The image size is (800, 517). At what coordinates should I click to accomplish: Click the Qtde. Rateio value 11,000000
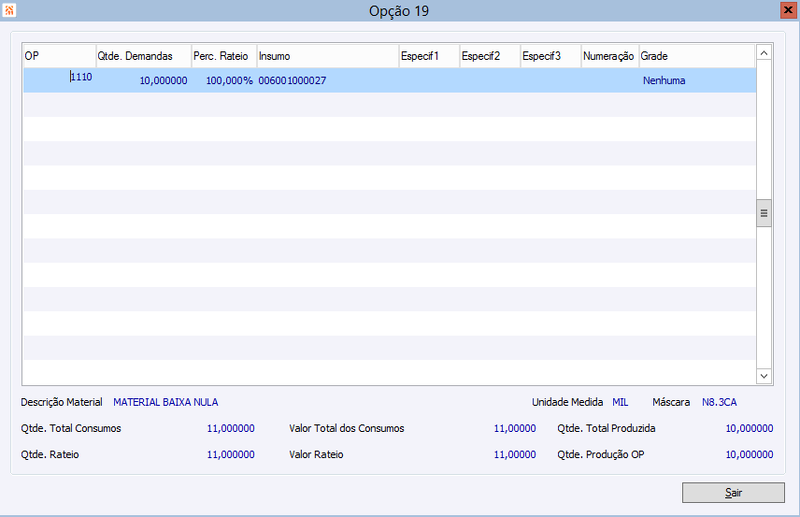pyautogui.click(x=231, y=454)
